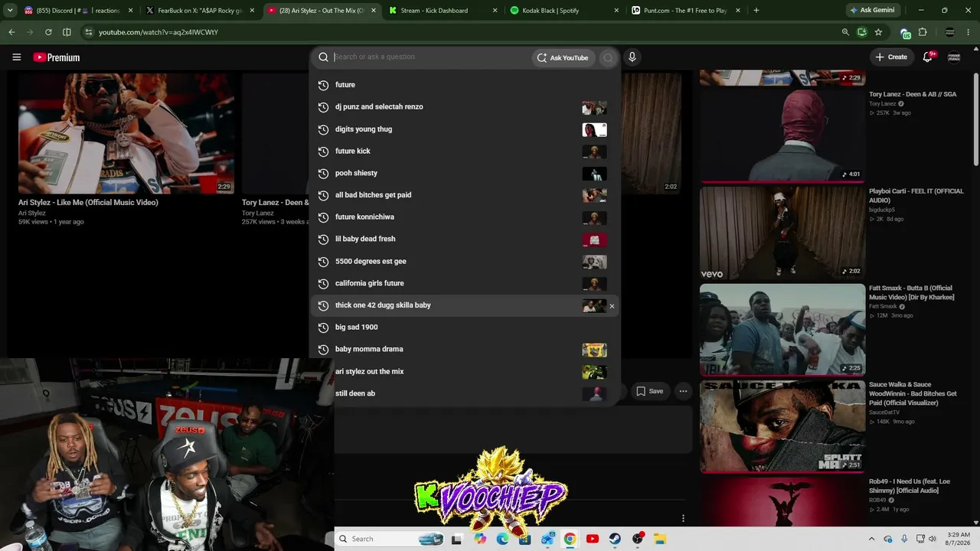980x551 pixels.
Task: Open Microsoft Edge from the taskbar
Action: tap(502, 539)
